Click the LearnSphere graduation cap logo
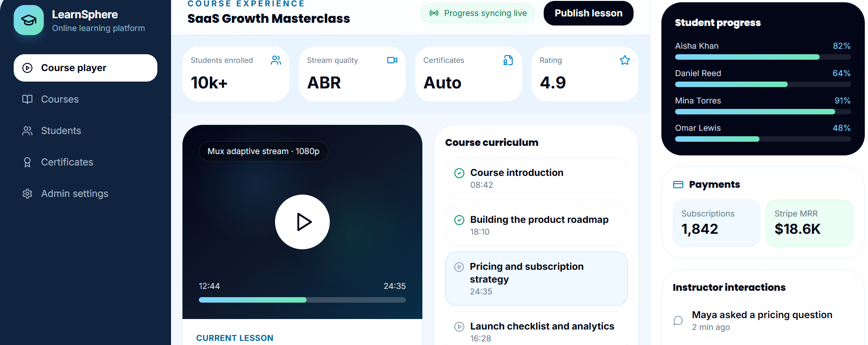868x345 pixels. tap(29, 20)
